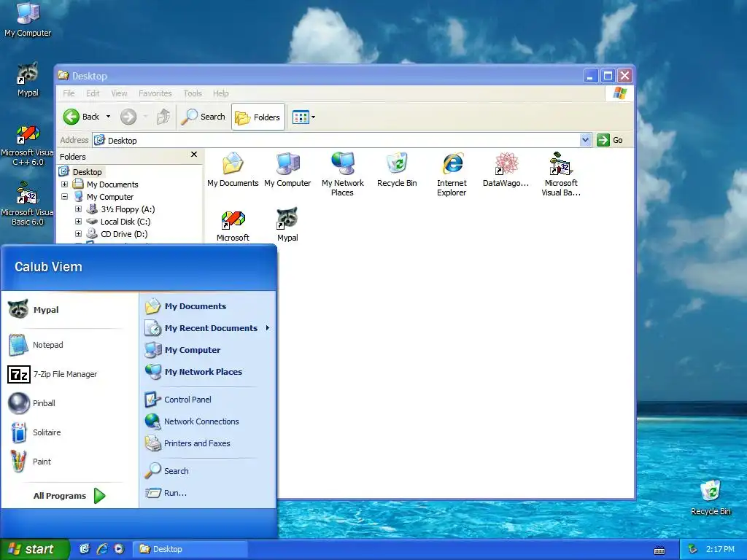Select My Computer desktop icon on wallpaper
This screenshot has width=747, height=560.
pyautogui.click(x=28, y=20)
